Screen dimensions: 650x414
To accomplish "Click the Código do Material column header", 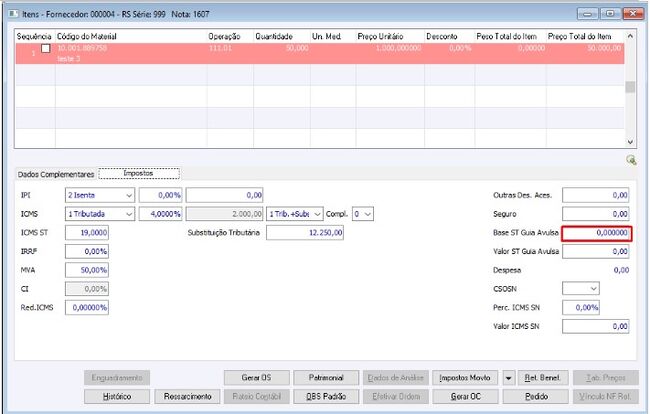I will point(131,36).
